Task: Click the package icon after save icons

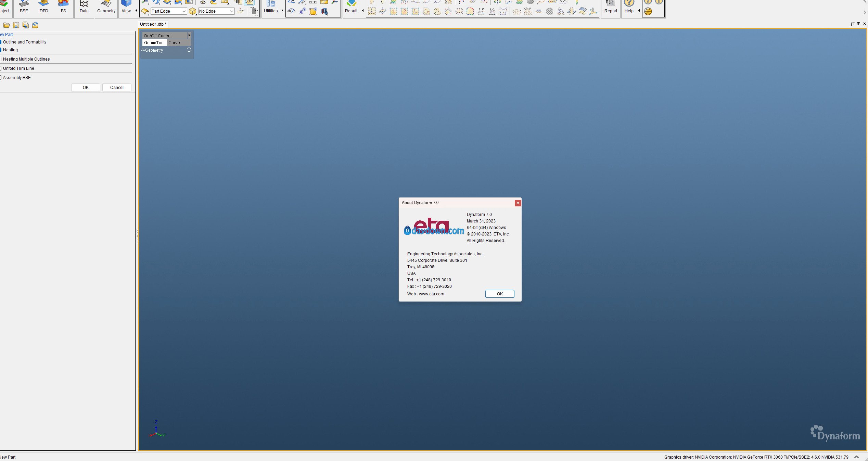Action: click(35, 25)
